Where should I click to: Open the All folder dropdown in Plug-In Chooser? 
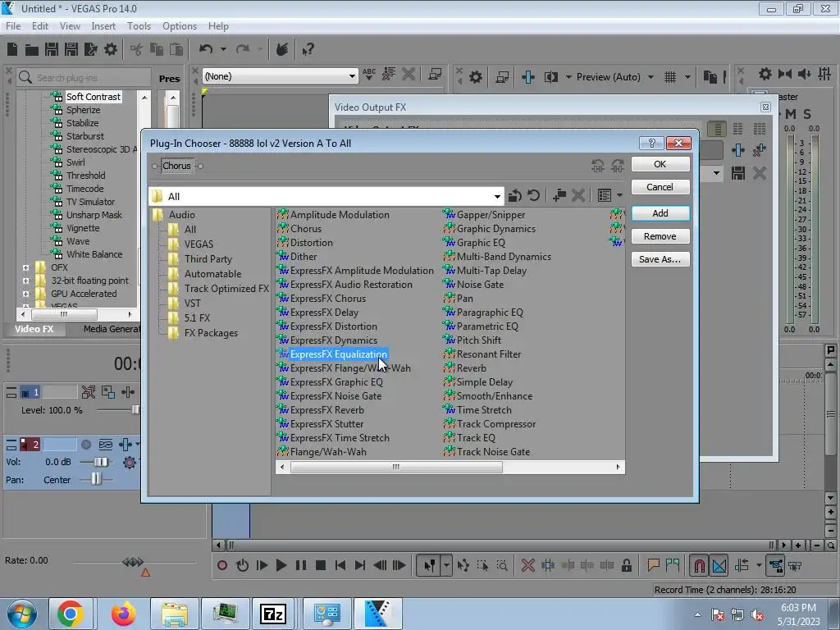tap(497, 197)
